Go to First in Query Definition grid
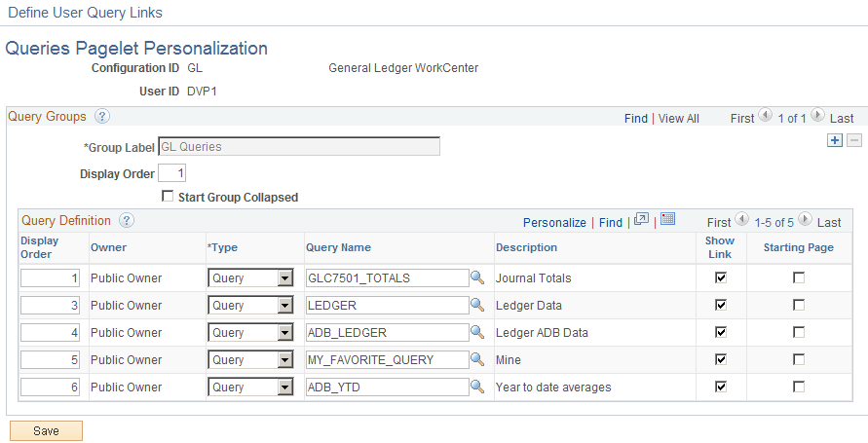868x443 pixels. pyautogui.click(x=719, y=222)
